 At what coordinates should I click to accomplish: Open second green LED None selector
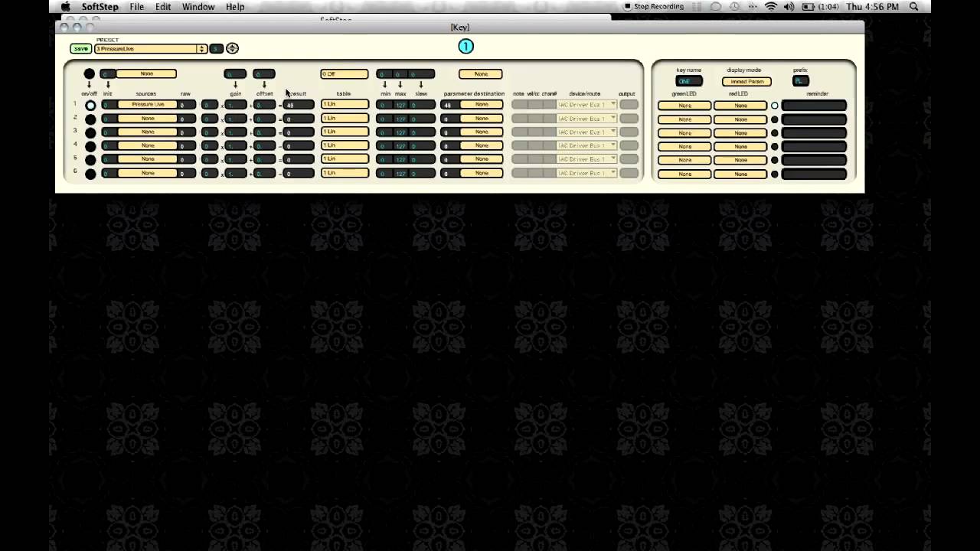[x=684, y=119]
